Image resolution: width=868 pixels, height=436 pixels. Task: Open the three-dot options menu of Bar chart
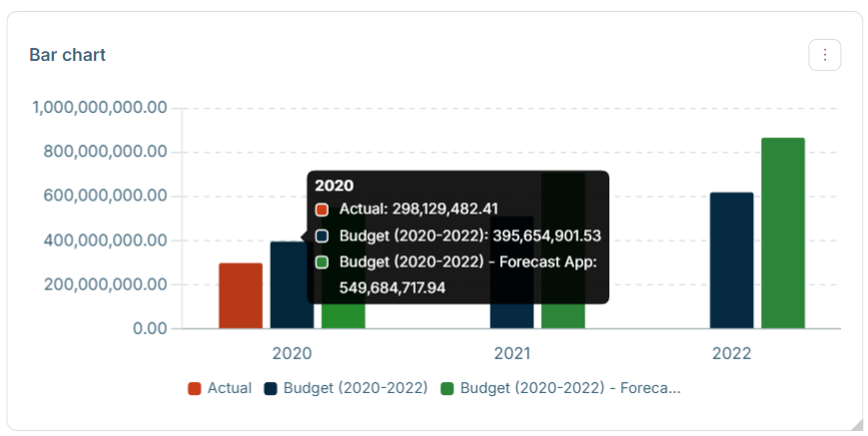(824, 55)
